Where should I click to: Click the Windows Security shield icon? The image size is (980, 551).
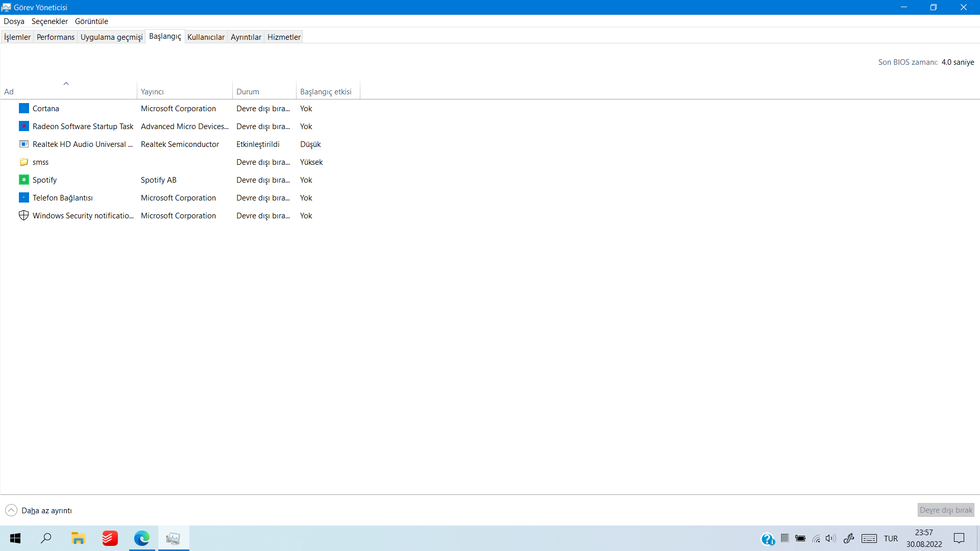(24, 215)
